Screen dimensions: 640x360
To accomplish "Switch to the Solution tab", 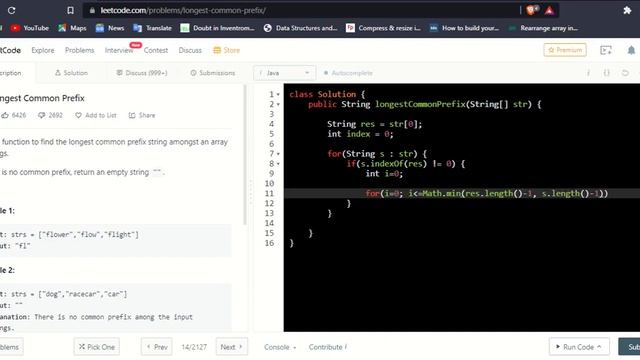I will pyautogui.click(x=71, y=73).
